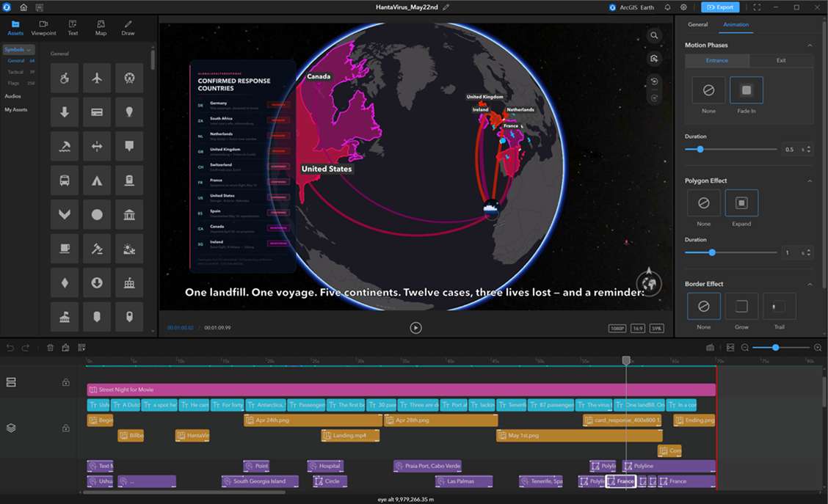Click the undo arrow in timeline toolbar
828x504 pixels.
[x=10, y=347]
